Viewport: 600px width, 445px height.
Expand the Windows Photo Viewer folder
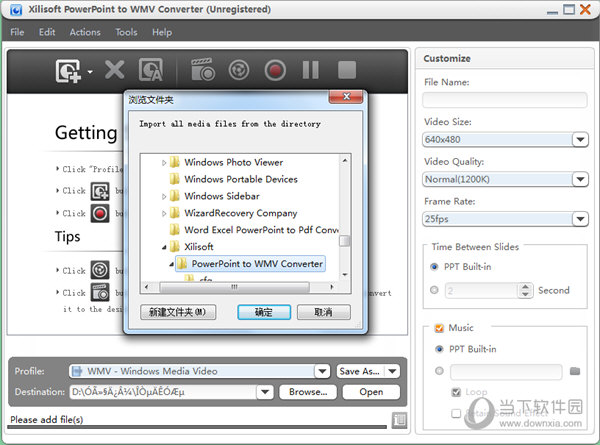pos(164,163)
